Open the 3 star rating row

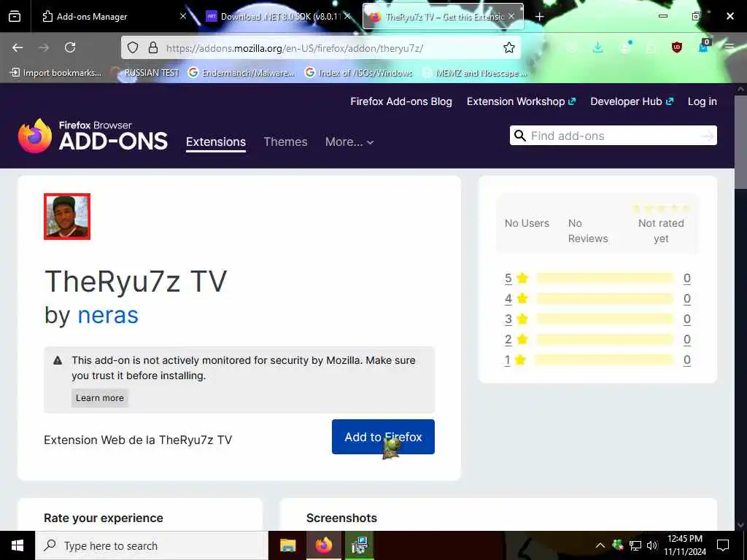(598, 319)
